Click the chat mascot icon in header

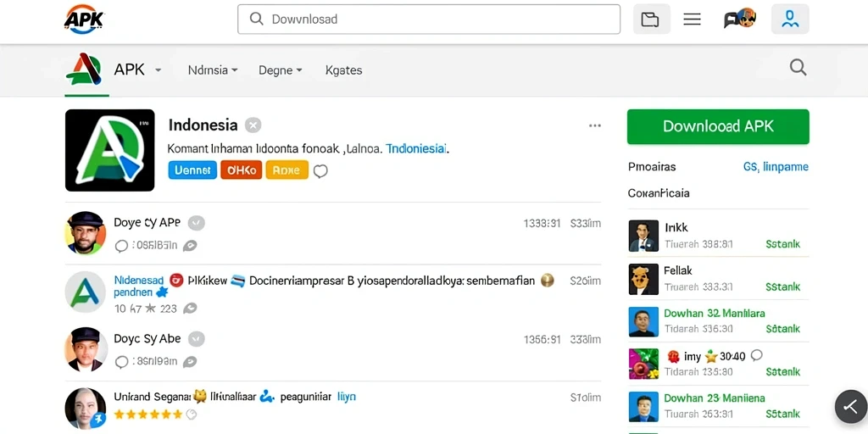tap(740, 19)
